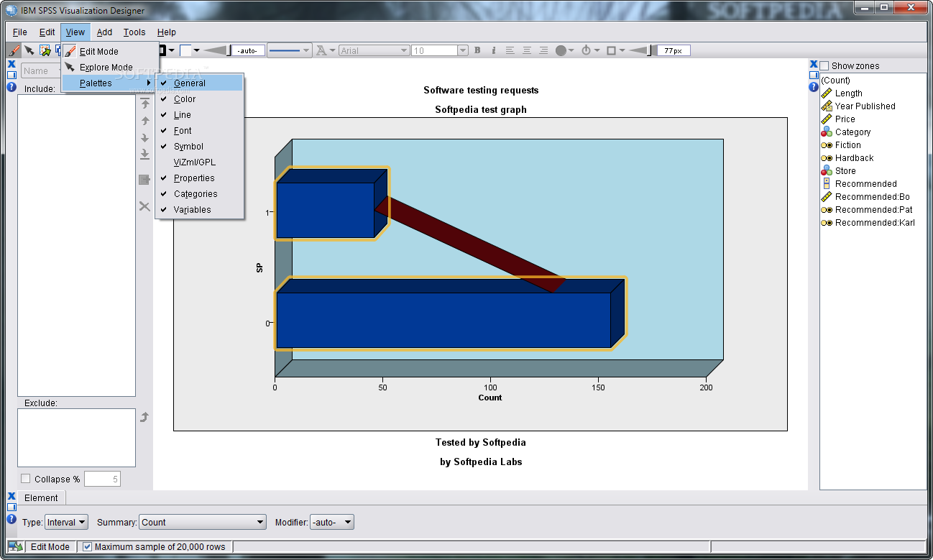Enable the ViZml/GPL palette menu item

tap(200, 162)
